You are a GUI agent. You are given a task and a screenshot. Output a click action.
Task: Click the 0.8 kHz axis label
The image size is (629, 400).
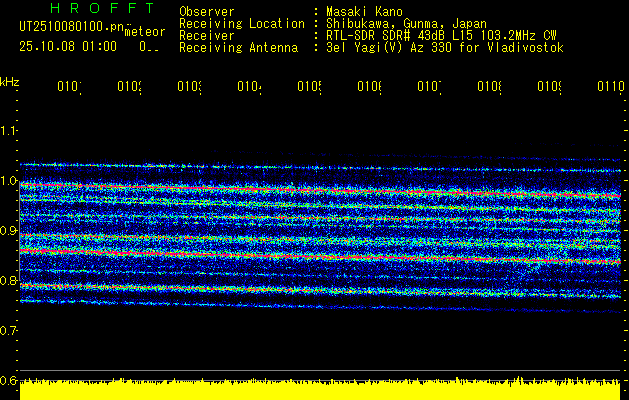click(8, 280)
